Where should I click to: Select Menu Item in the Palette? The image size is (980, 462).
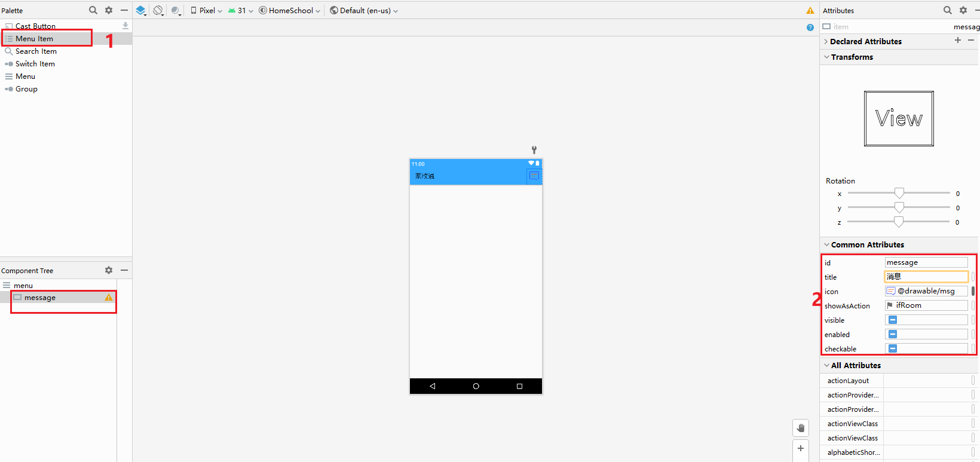click(x=34, y=39)
